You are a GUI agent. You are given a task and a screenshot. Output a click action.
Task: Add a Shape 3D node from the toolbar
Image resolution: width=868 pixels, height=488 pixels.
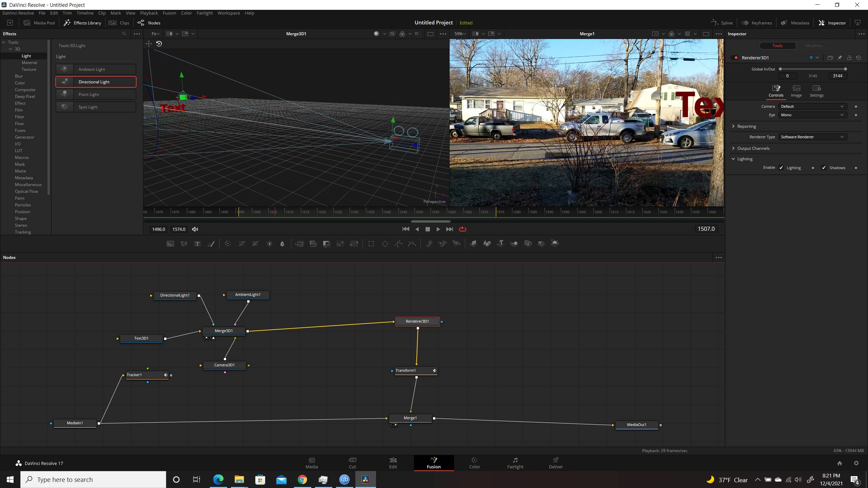[x=487, y=244]
